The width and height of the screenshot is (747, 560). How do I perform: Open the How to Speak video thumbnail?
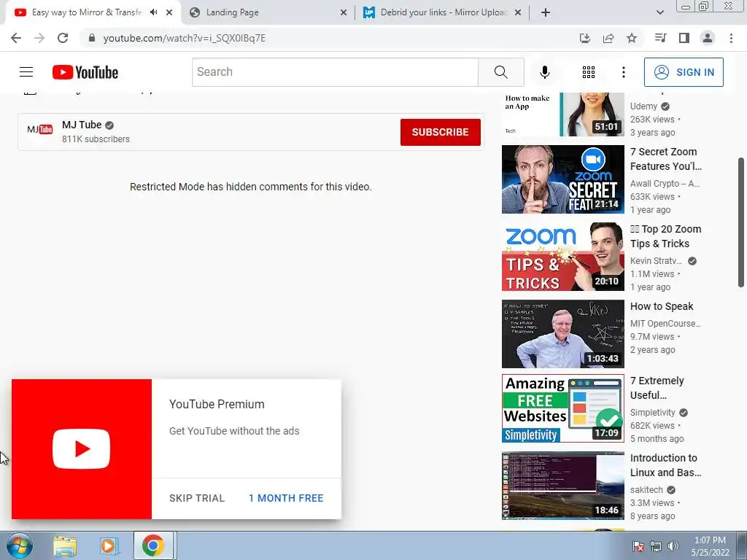[x=562, y=334]
